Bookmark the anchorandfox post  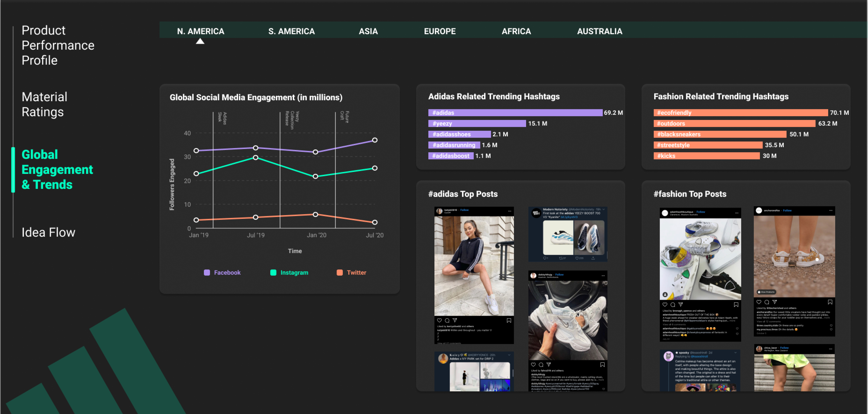tap(830, 302)
